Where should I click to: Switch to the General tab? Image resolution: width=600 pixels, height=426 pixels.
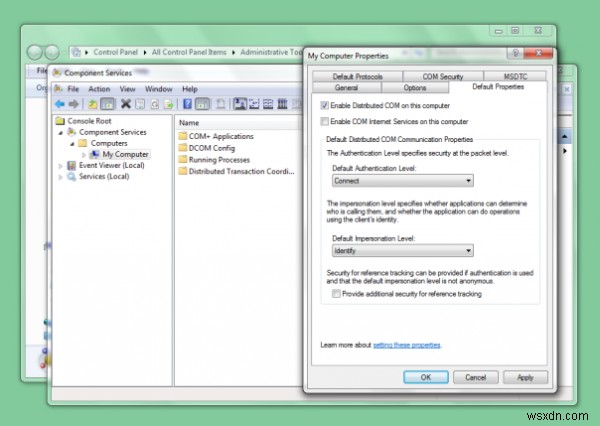pos(346,88)
